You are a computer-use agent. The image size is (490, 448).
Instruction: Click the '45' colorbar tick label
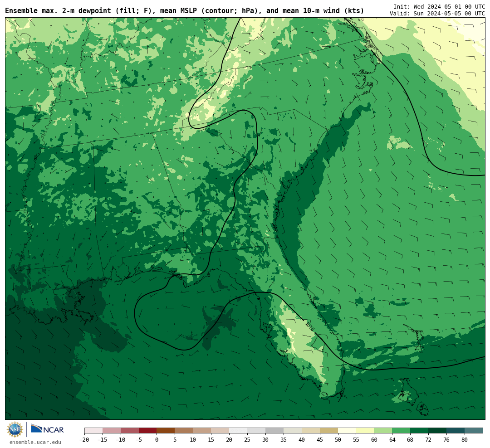320,440
